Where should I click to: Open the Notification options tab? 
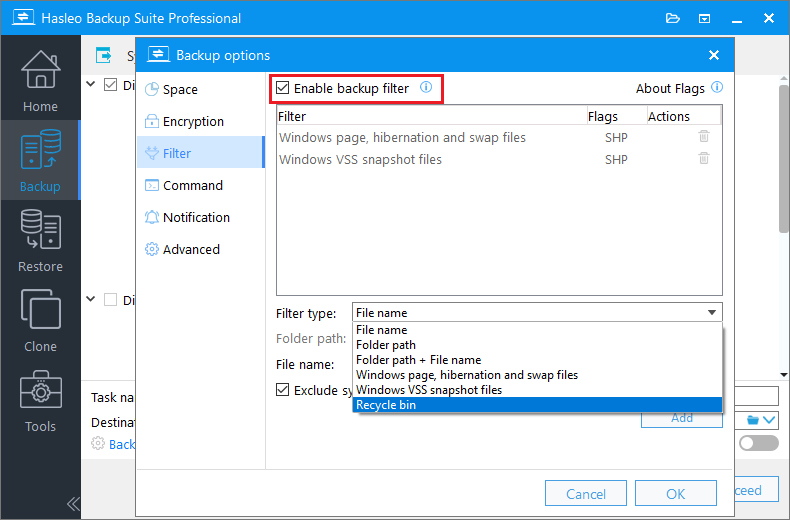(201, 217)
